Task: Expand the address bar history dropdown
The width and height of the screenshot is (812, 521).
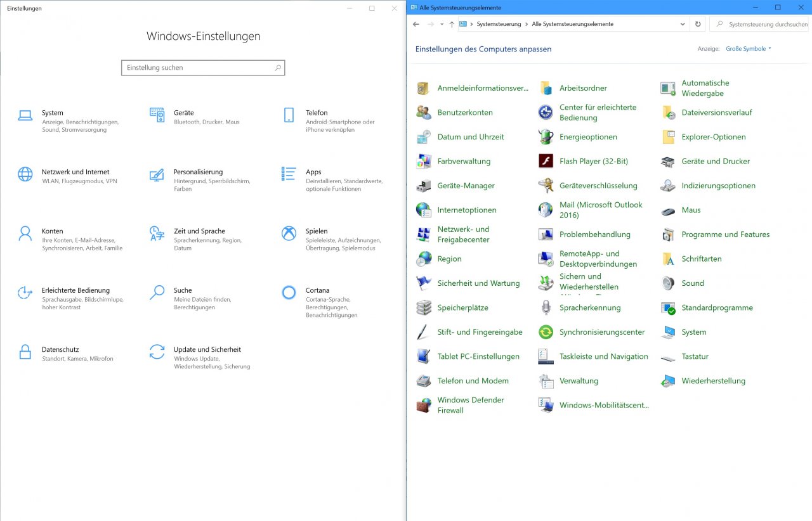Action: point(683,24)
